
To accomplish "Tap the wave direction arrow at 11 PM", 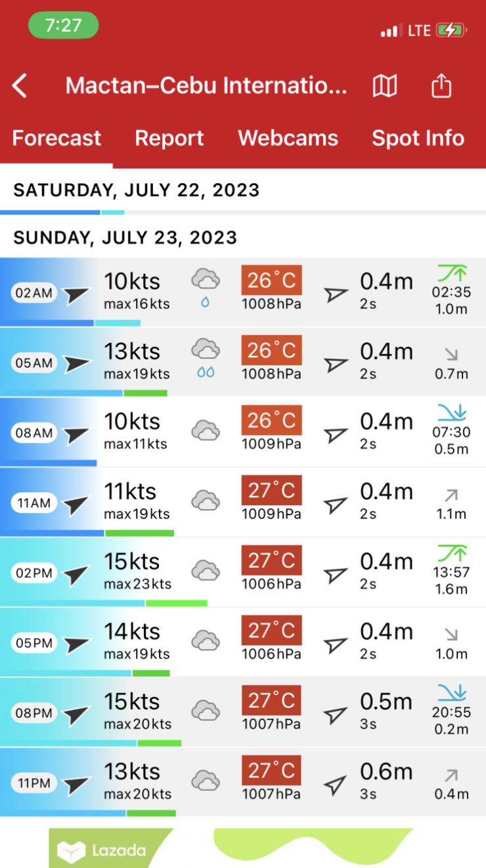I will click(336, 784).
